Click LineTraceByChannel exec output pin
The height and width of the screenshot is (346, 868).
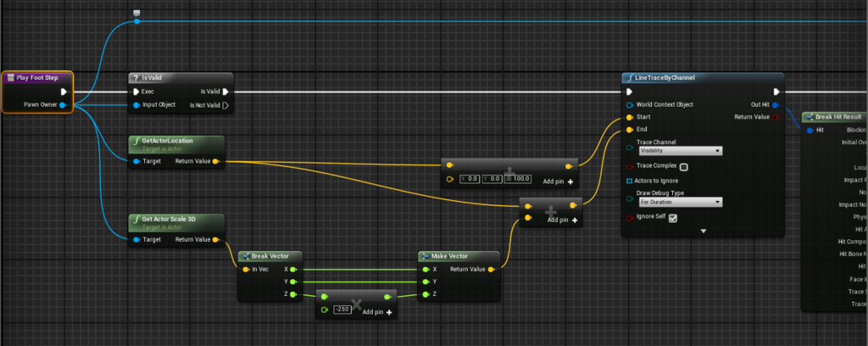pos(776,92)
